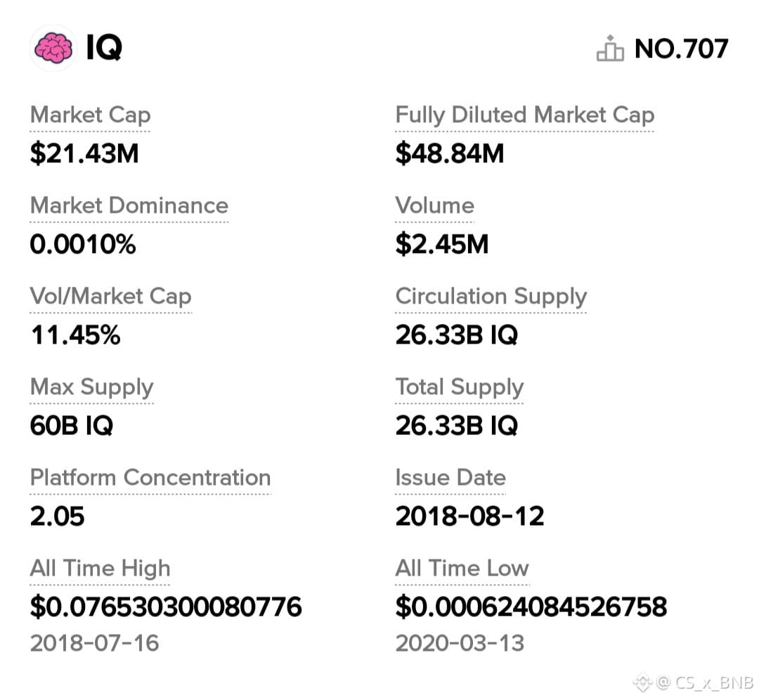Click the Circulation Supply label
Viewport: 759px width, 700px height.
[491, 297]
